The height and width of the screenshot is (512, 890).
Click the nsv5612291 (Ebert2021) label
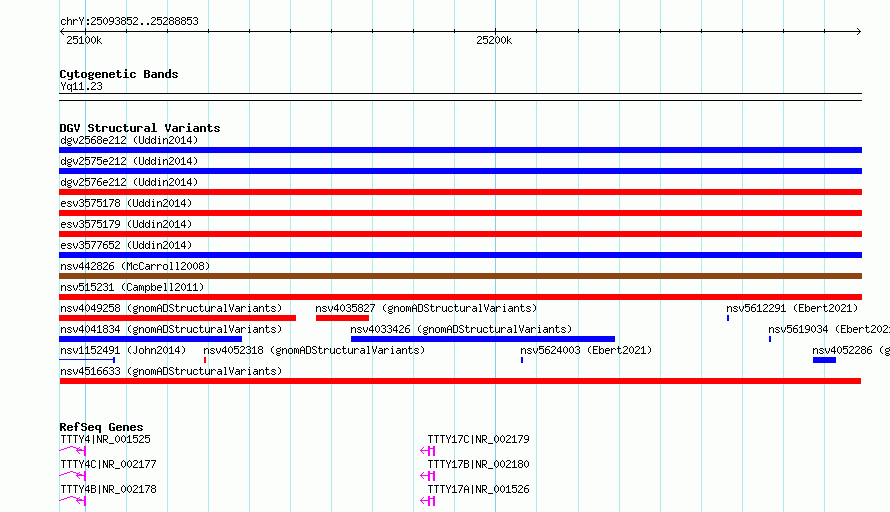click(x=792, y=308)
